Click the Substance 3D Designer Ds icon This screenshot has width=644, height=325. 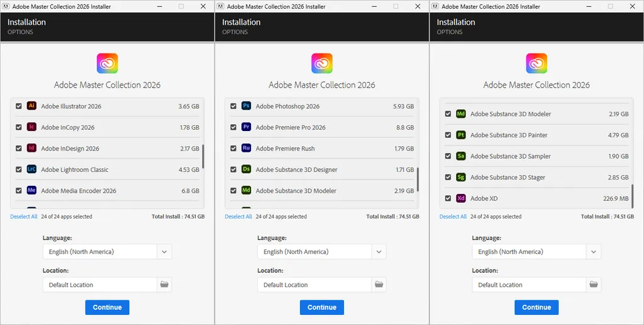point(247,169)
